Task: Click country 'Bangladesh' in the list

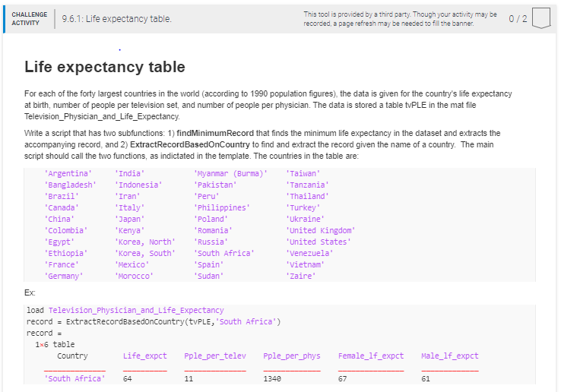Action: tap(70, 185)
